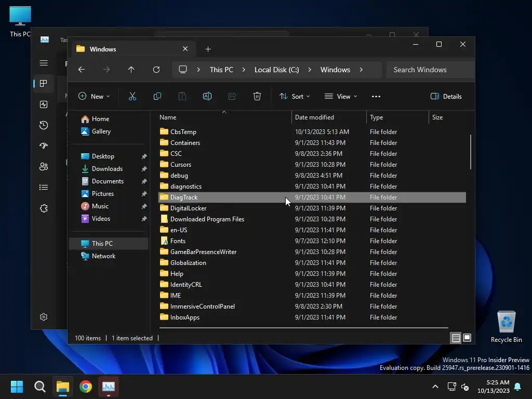
Task: Expand chevron after Local Disk (C:) breadcrumb
Action: (310, 70)
